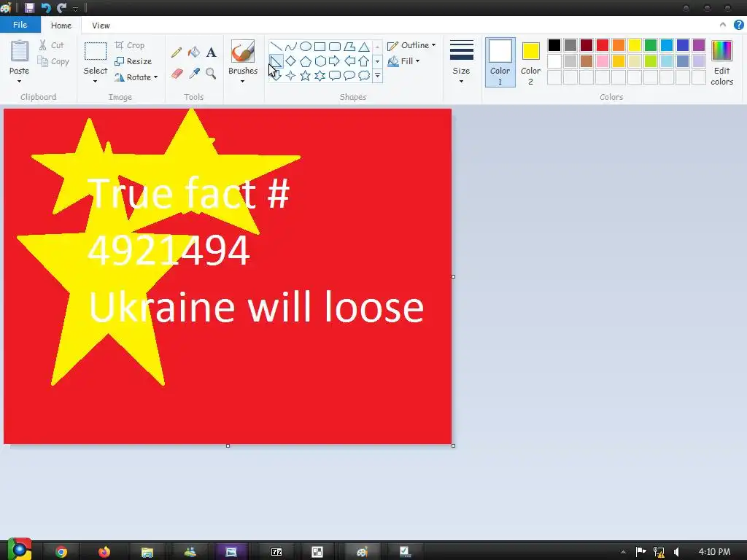The image size is (747, 560).
Task: Expand the Rotate options menu
Action: tap(156, 77)
